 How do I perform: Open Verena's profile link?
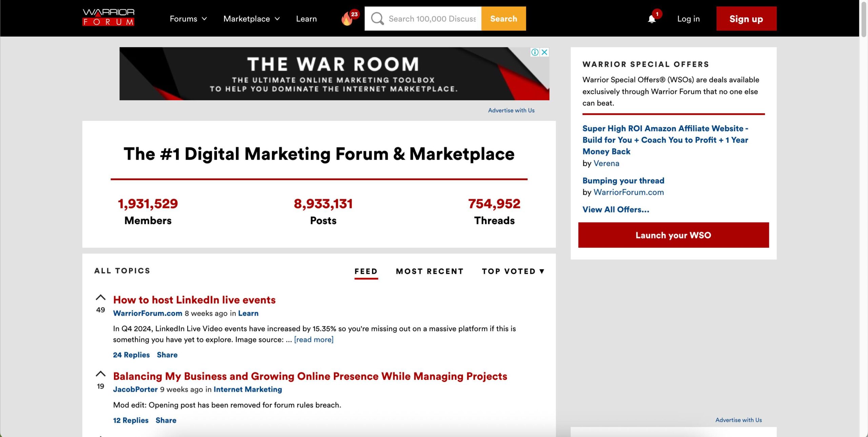606,163
